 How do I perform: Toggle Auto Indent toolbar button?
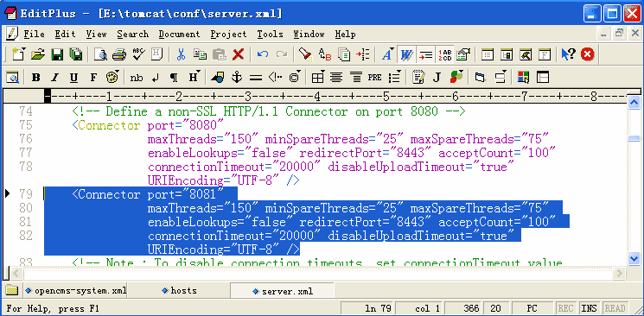tap(426, 54)
